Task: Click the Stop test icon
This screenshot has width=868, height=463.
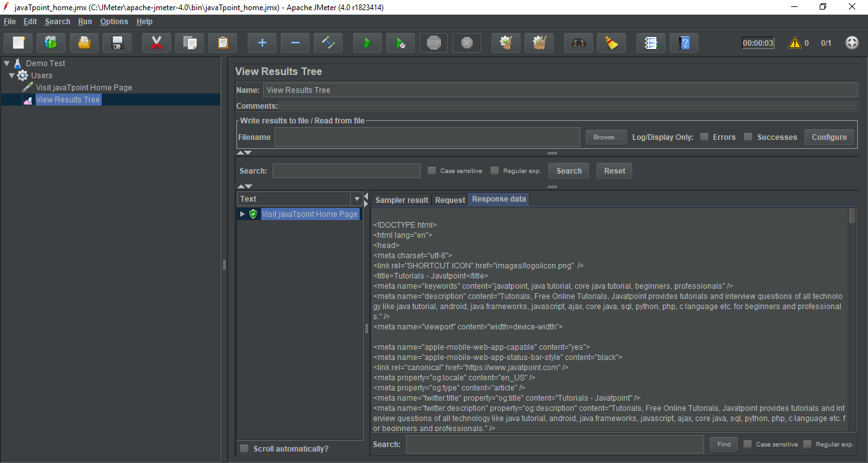Action: click(433, 43)
